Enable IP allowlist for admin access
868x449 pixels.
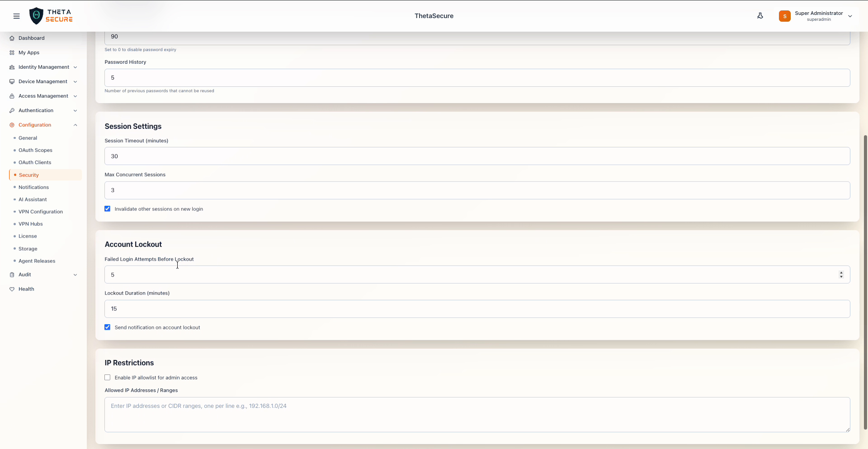(107, 377)
